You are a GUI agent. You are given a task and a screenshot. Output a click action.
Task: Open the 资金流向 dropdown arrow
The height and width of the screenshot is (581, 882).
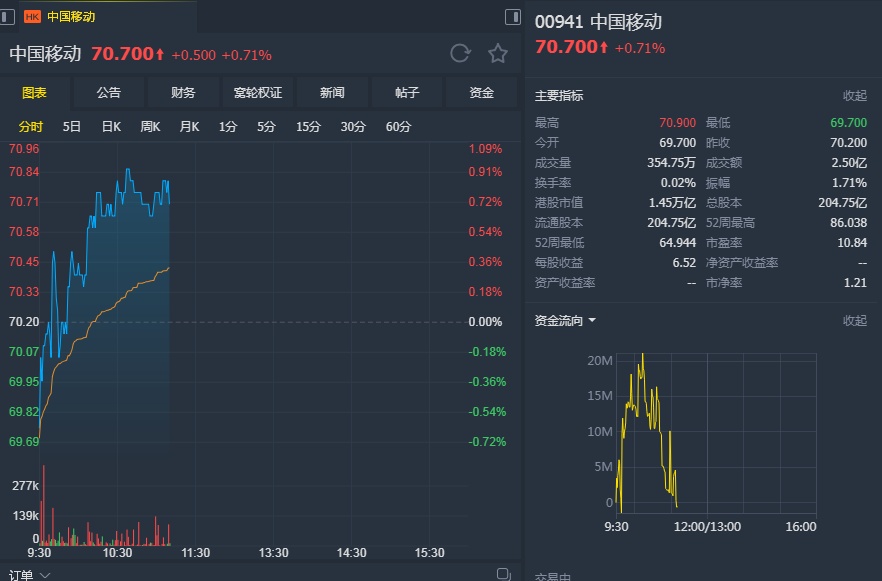pos(592,321)
